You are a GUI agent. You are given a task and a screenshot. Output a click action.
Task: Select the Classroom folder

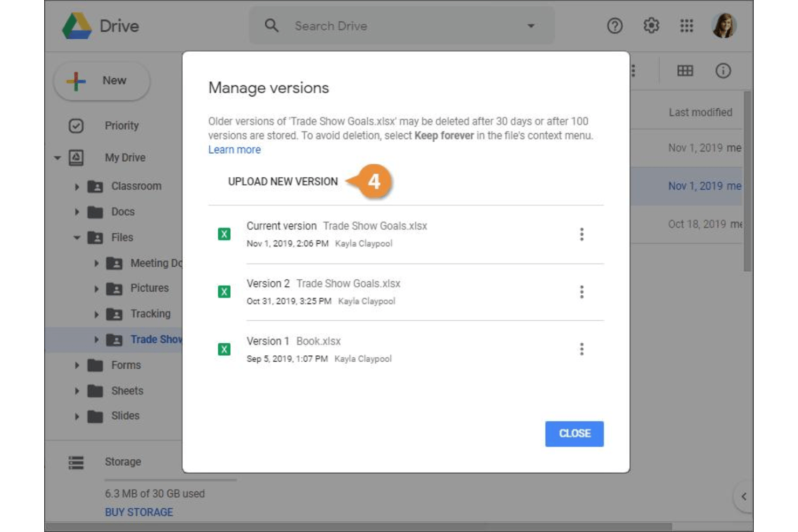pyautogui.click(x=136, y=186)
